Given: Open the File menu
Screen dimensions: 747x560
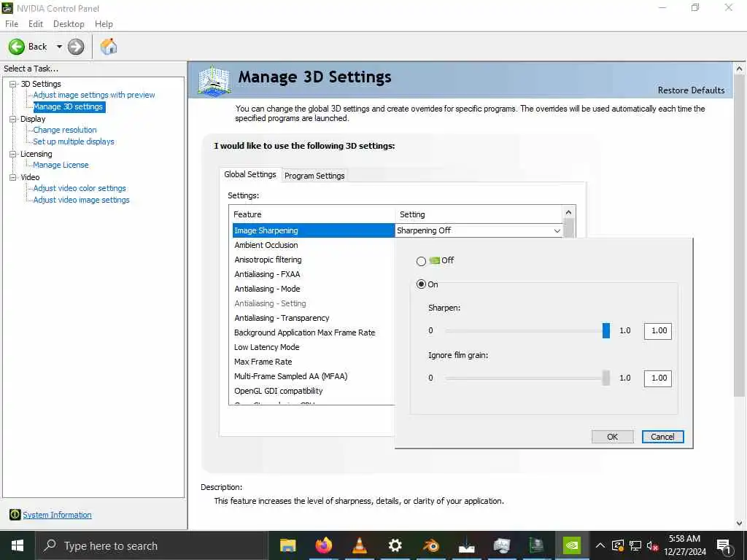Looking at the screenshot, I should tap(12, 24).
